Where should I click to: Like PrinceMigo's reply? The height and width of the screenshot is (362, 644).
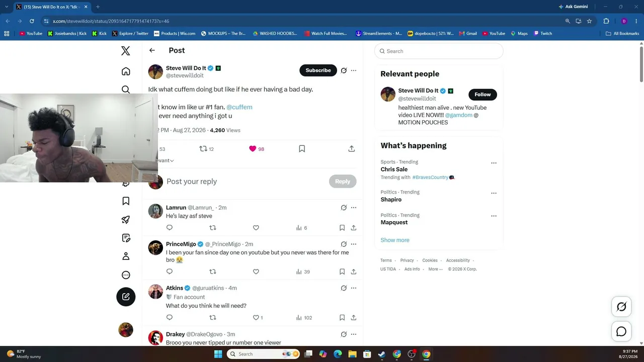click(256, 271)
